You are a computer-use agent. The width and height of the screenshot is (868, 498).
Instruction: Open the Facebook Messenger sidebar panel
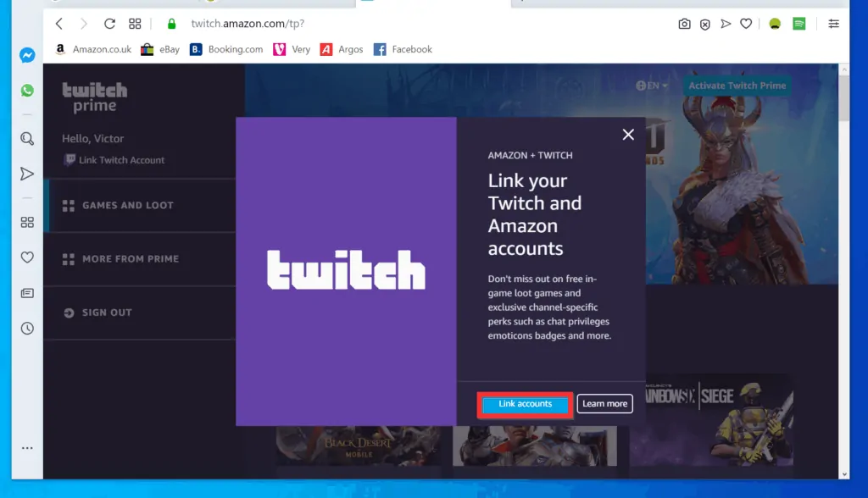pyautogui.click(x=27, y=55)
